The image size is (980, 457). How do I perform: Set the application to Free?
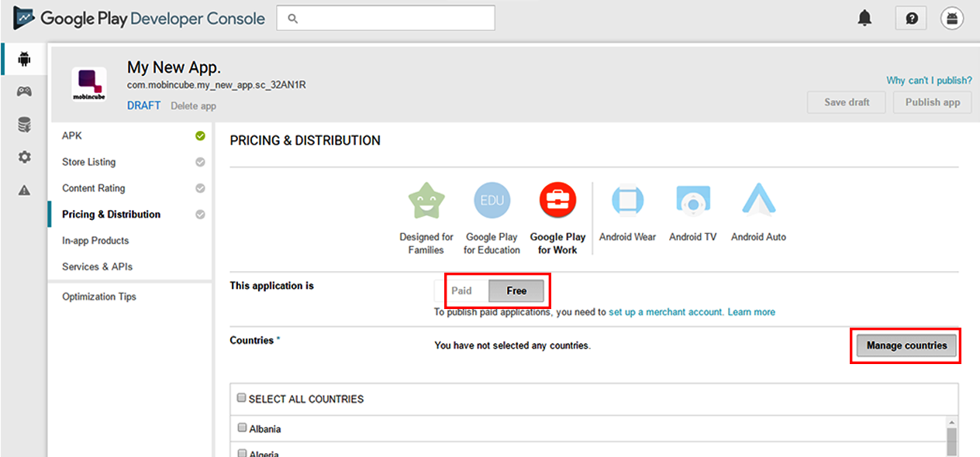(x=516, y=291)
